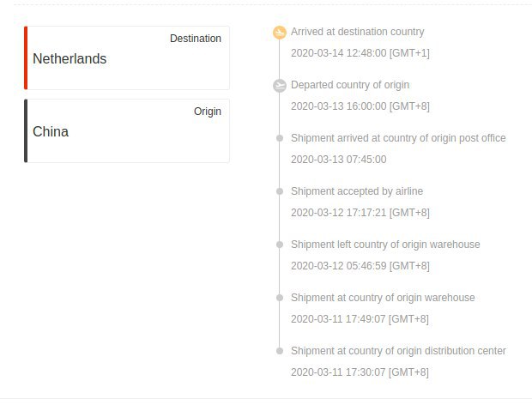The height and width of the screenshot is (405, 532).
Task: Click the Arrived at destination country text
Action: coord(357,32)
